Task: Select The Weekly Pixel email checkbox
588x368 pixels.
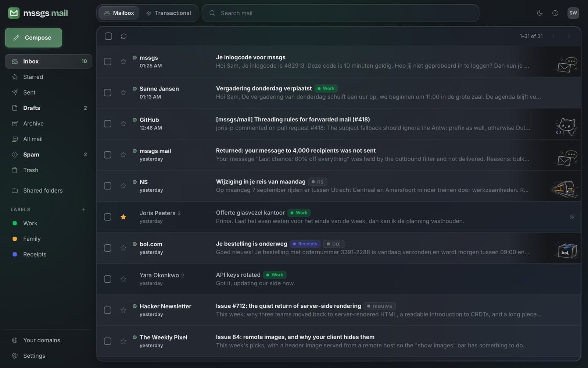Action: tap(108, 341)
